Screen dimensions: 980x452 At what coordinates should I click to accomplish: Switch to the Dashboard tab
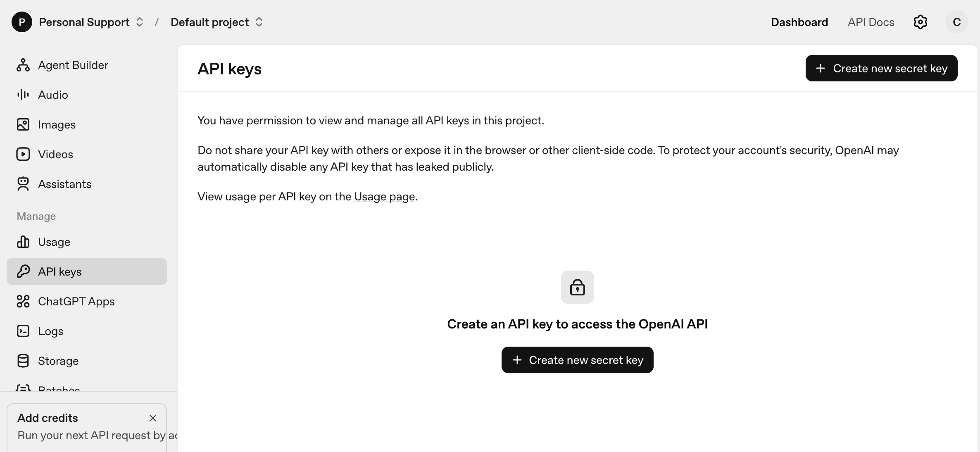(x=799, y=22)
